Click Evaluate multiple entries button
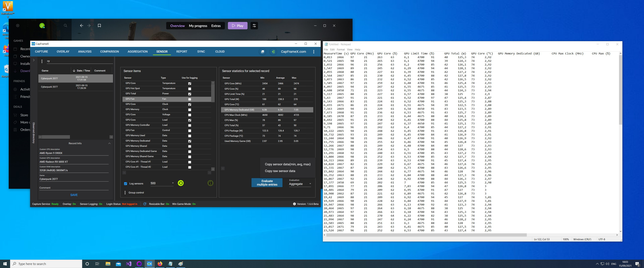This screenshot has height=268, width=644. (x=267, y=183)
